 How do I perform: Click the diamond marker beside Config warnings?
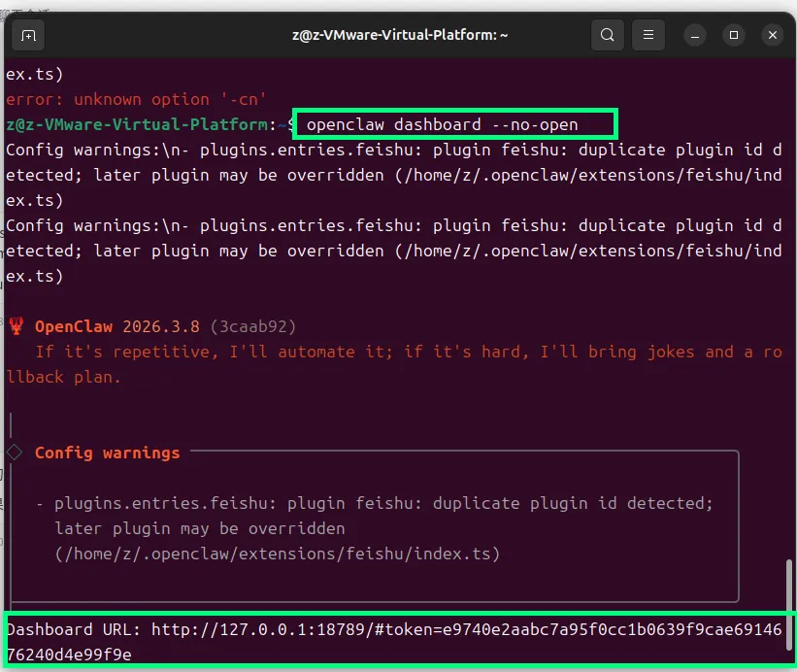click(x=15, y=452)
